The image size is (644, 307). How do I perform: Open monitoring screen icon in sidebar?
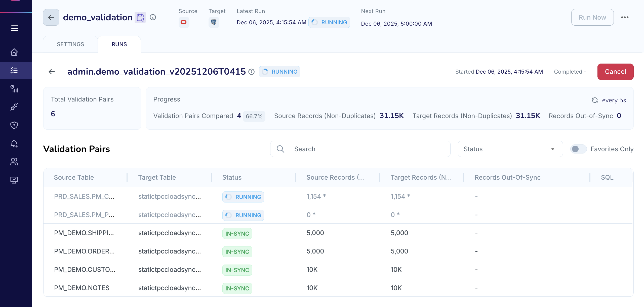[14, 180]
